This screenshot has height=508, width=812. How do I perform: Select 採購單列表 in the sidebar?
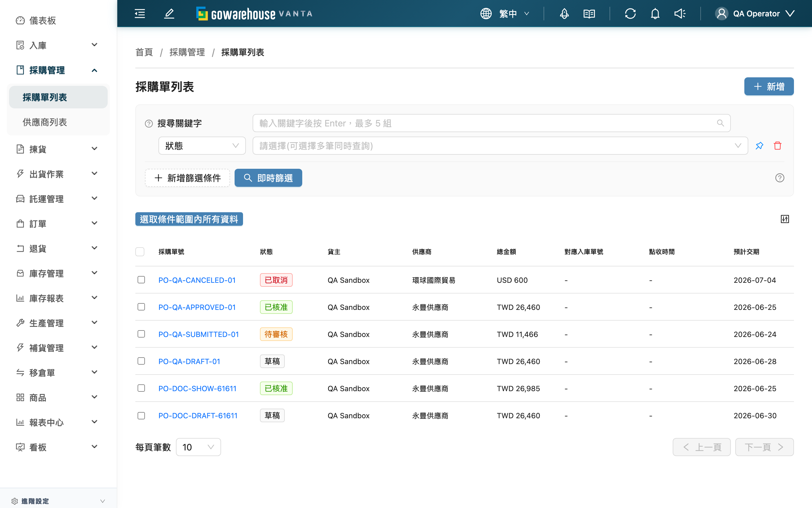coord(58,97)
